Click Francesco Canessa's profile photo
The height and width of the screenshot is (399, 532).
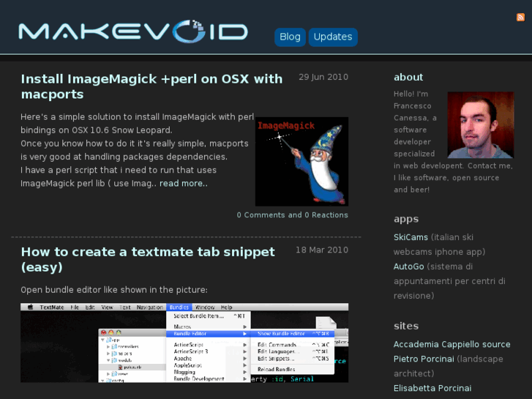tap(481, 125)
